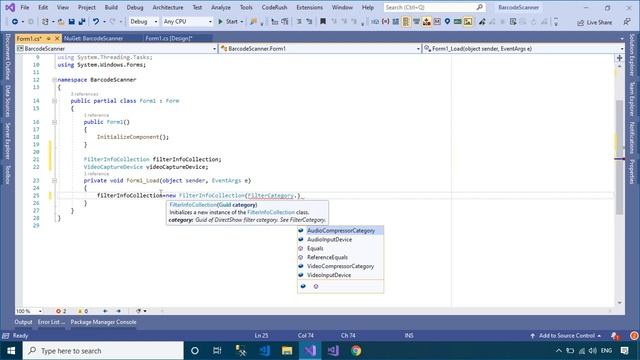Open the Error List panel tab
640x360 pixels.
pos(51,322)
